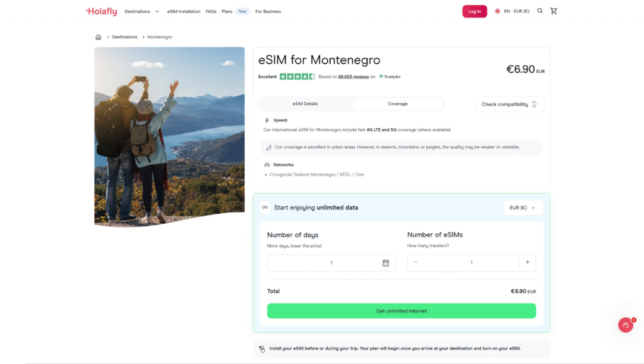Viewport: 644px width, 364px height.
Task: Open the EUR (€) currency dropdown
Action: 523,207
